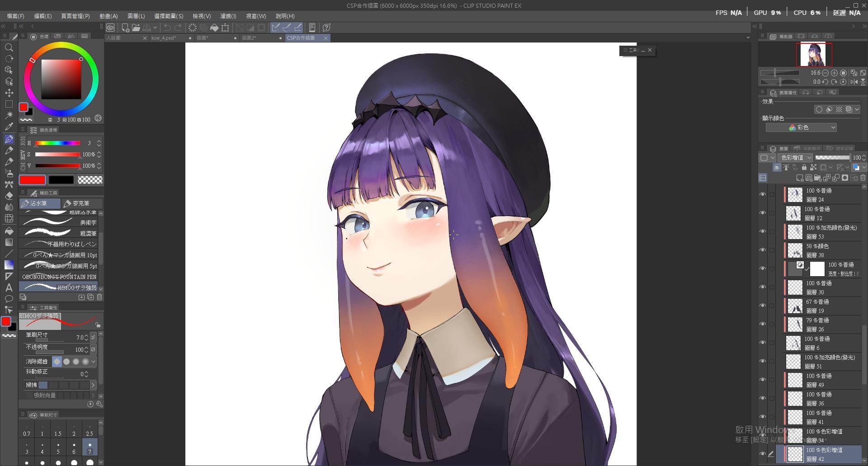This screenshot has width=868, height=466.
Task: Hide layer 圖層 51 with eye icon
Action: 763,361
